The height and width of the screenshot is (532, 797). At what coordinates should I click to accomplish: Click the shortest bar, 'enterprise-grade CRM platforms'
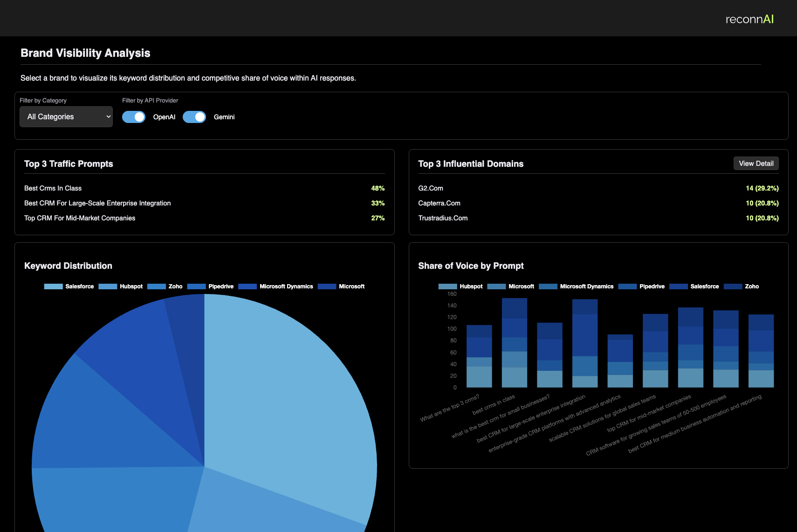point(620,361)
